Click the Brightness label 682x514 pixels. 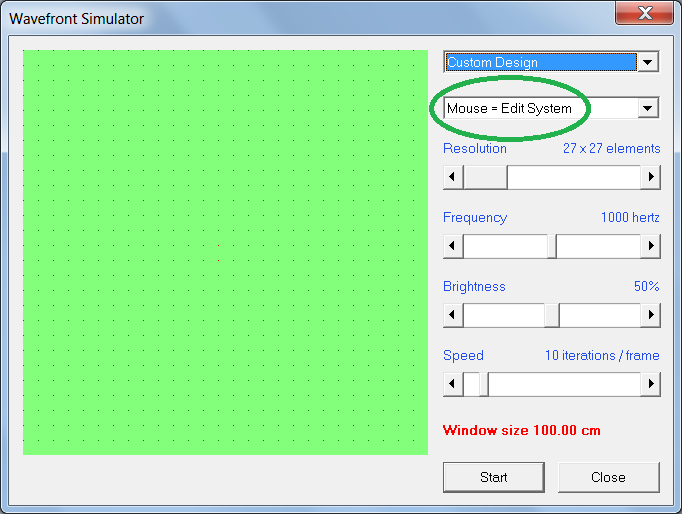pos(474,286)
